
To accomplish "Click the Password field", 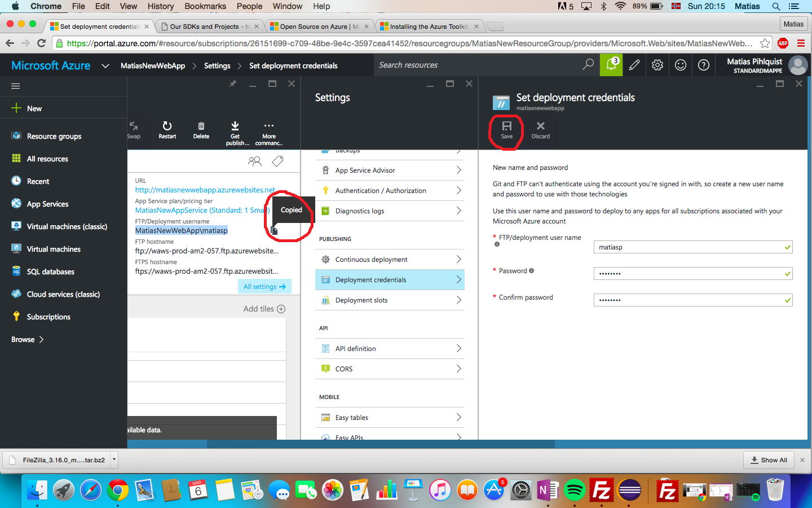I will pos(693,274).
